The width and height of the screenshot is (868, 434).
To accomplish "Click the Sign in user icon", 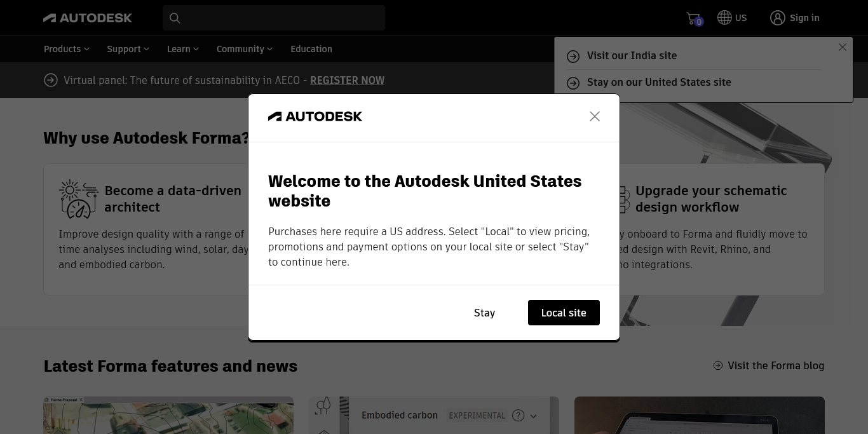I will pos(777,18).
